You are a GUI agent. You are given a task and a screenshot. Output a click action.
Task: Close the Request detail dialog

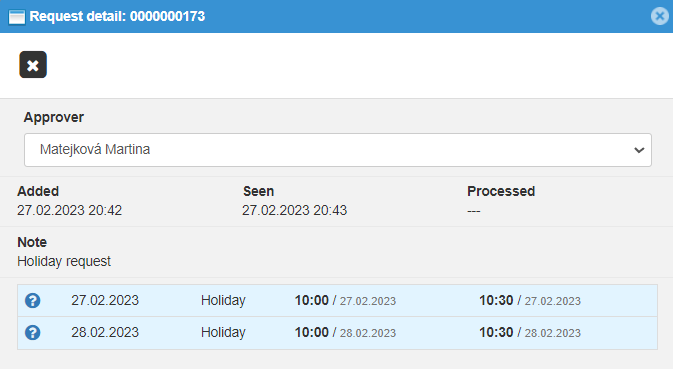click(659, 16)
